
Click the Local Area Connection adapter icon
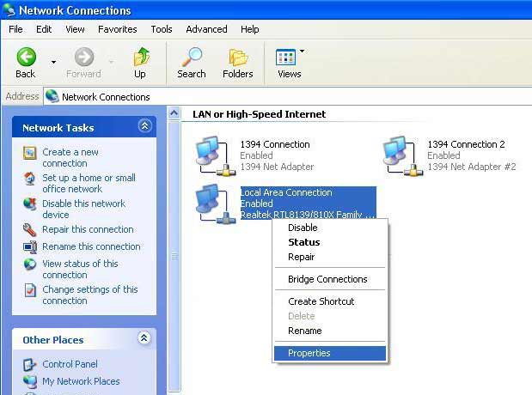(x=216, y=204)
